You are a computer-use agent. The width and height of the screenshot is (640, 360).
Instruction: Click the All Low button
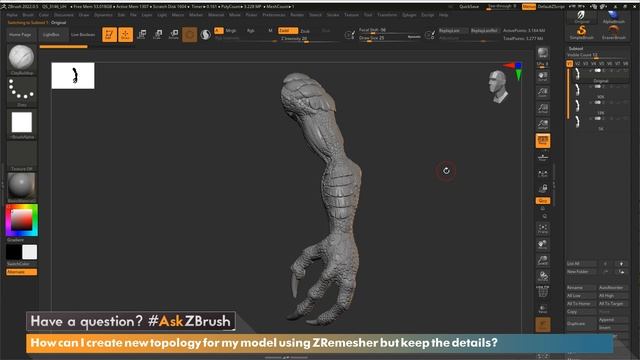pos(581,296)
